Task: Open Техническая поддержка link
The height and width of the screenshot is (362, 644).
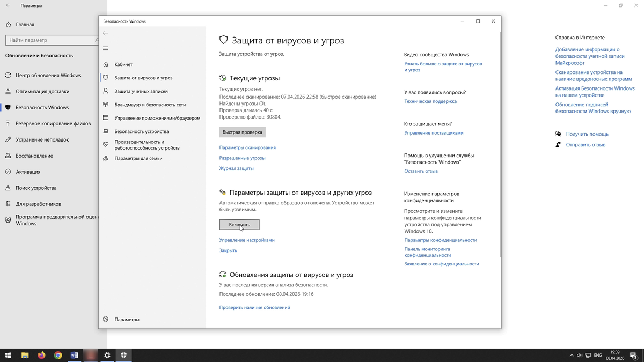Action: point(430,101)
